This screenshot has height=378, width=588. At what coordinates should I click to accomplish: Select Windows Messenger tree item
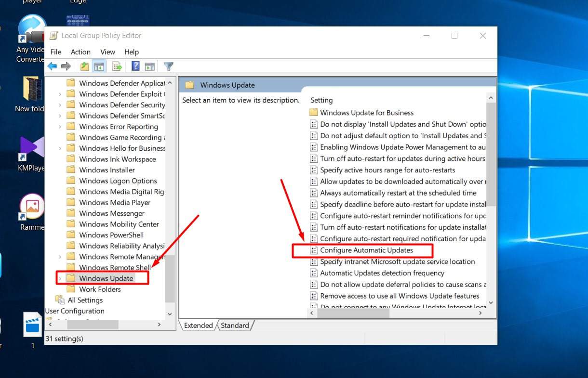pyautogui.click(x=112, y=213)
